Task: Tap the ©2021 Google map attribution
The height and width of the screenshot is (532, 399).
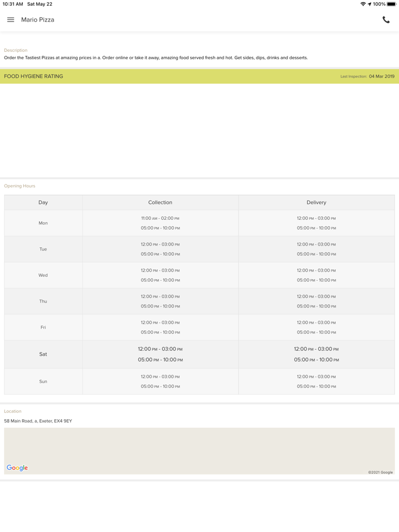Action: pyautogui.click(x=380, y=472)
